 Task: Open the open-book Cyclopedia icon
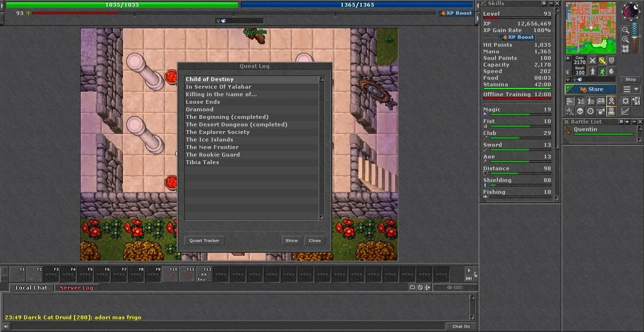point(601,101)
